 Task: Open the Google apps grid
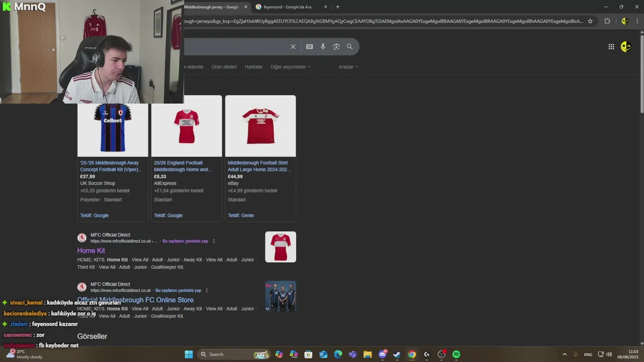click(611, 47)
